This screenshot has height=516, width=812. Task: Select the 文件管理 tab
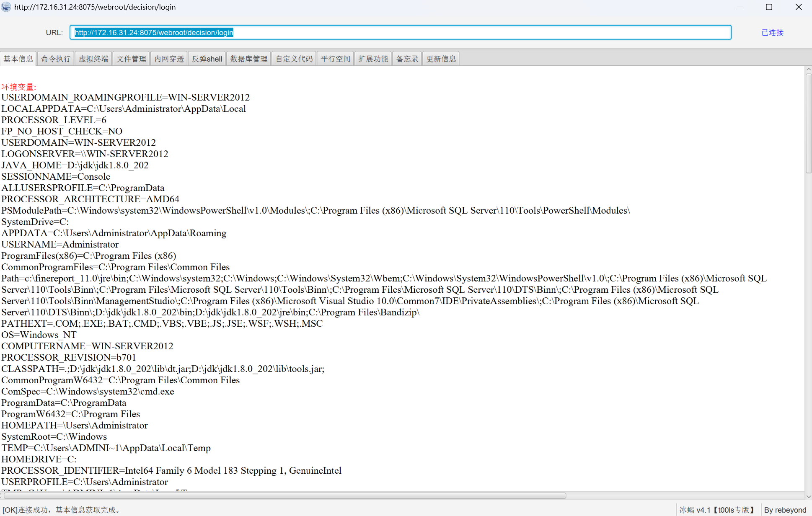click(x=131, y=59)
